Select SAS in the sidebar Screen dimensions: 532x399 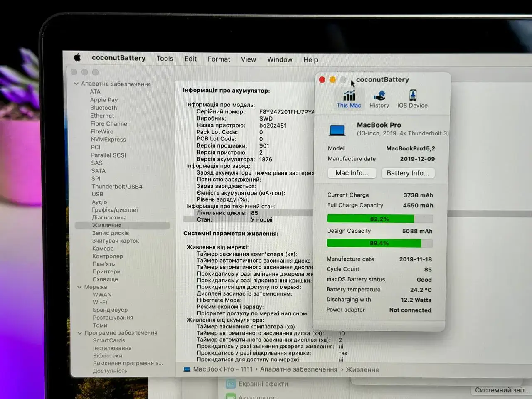pyautogui.click(x=97, y=163)
